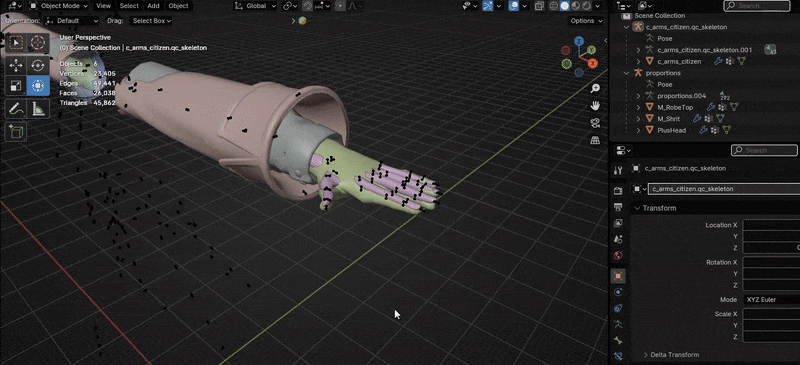Click the Location X field
Viewport: 800px width, 365px height.
pyautogui.click(x=771, y=225)
